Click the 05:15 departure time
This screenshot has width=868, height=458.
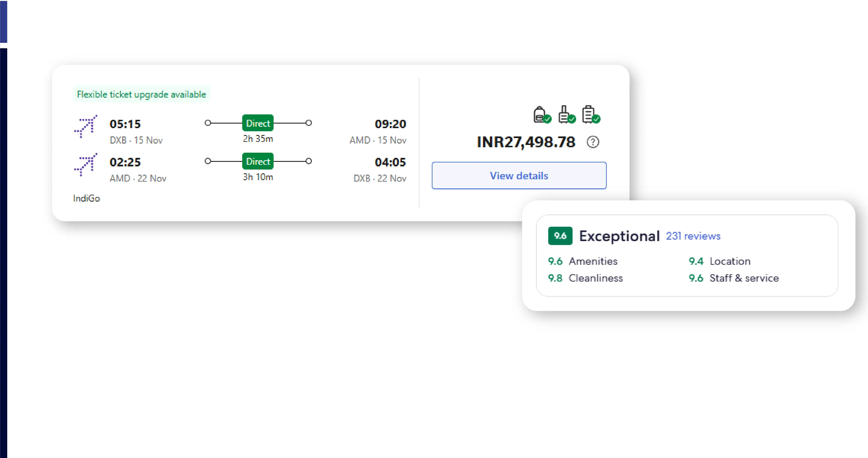pyautogui.click(x=125, y=124)
